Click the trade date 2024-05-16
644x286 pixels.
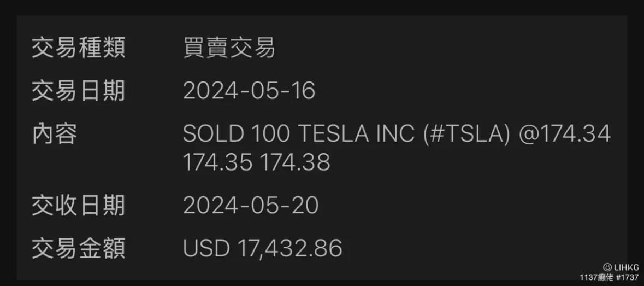(x=249, y=91)
